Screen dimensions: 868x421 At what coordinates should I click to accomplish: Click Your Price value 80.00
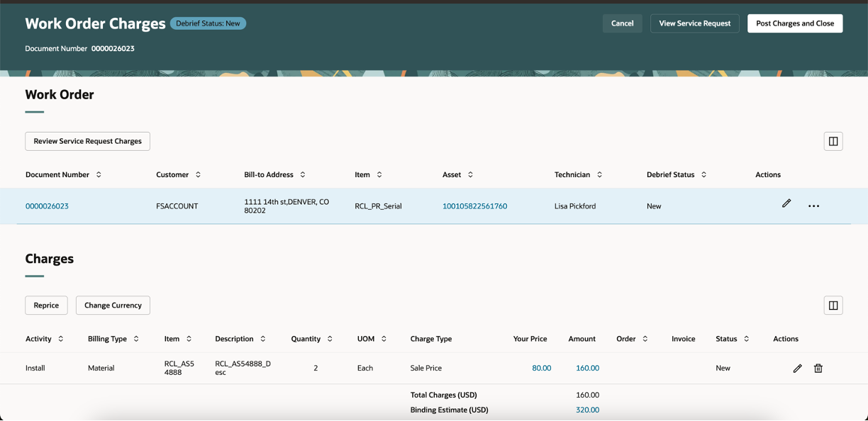542,369
